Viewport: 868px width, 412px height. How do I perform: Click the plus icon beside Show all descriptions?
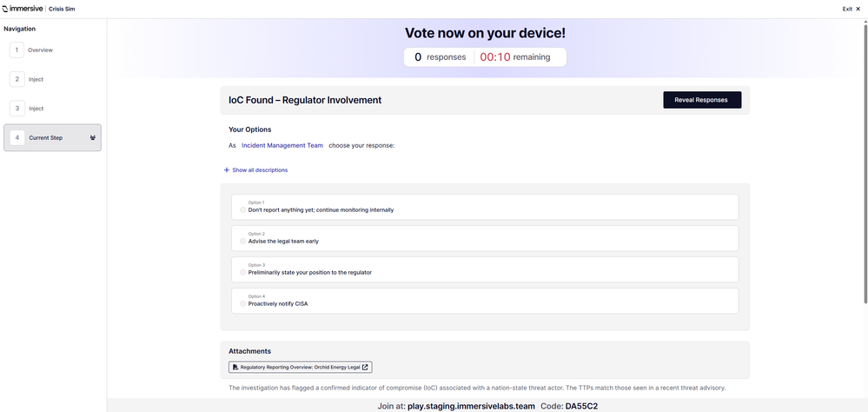point(227,170)
